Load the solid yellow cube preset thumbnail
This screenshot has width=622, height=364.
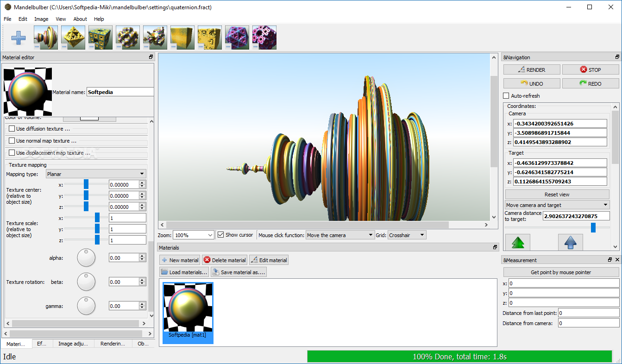click(x=182, y=38)
